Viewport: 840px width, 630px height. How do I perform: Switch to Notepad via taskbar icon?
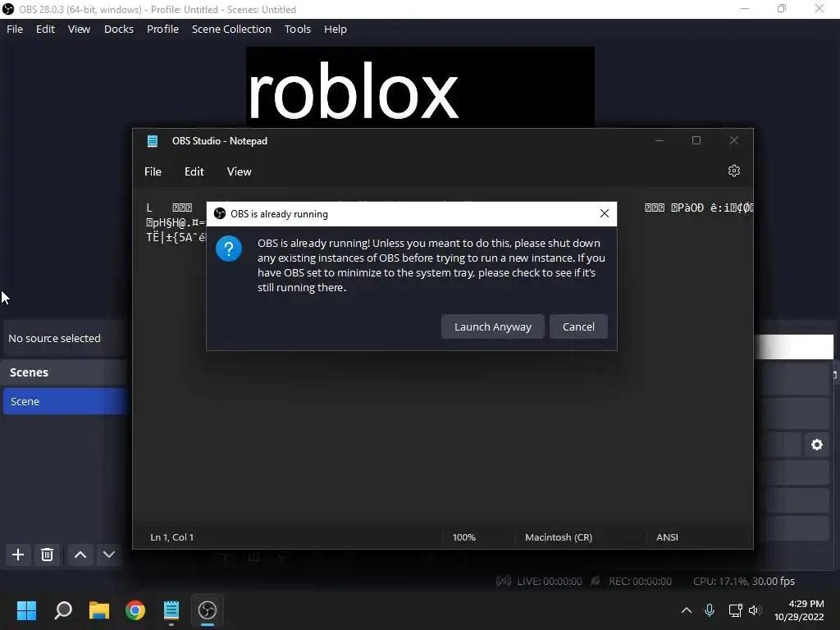[x=171, y=610]
